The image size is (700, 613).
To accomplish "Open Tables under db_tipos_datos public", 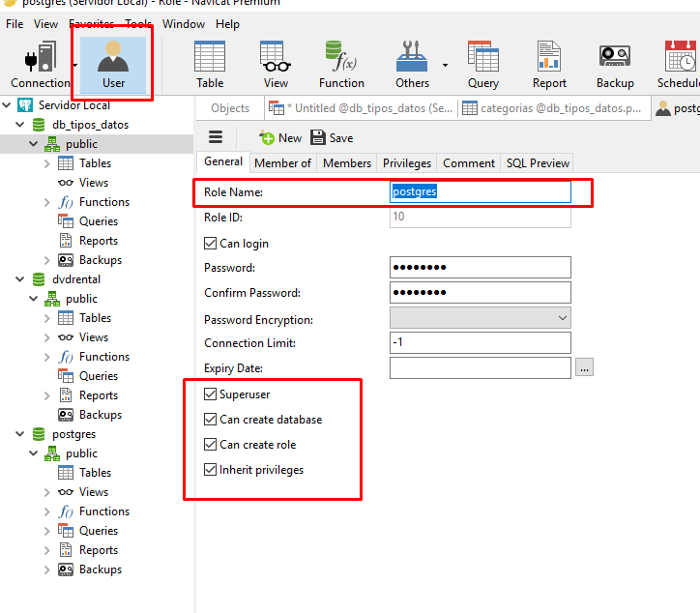I will click(95, 163).
